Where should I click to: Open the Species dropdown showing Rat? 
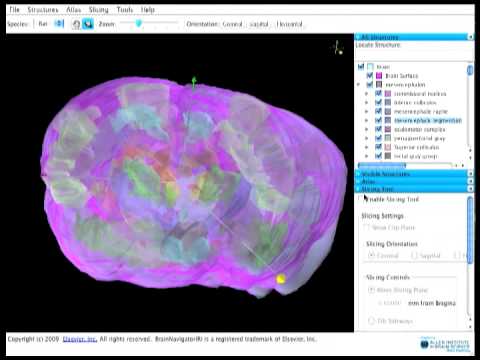pyautogui.click(x=51, y=24)
